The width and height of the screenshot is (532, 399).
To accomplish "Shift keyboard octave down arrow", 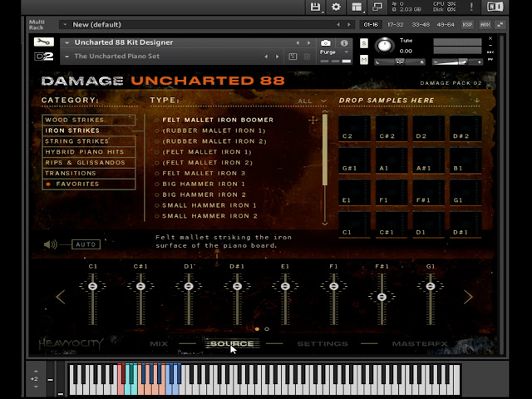I will pyautogui.click(x=36, y=387).
